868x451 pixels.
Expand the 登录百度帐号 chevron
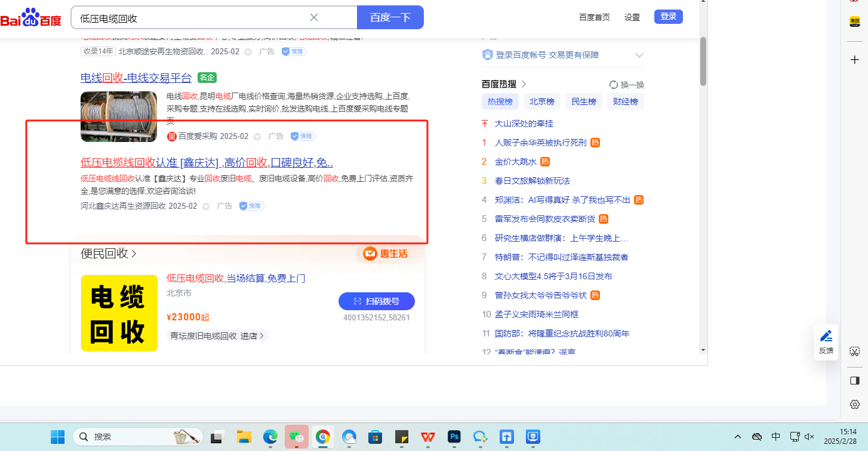tap(639, 55)
